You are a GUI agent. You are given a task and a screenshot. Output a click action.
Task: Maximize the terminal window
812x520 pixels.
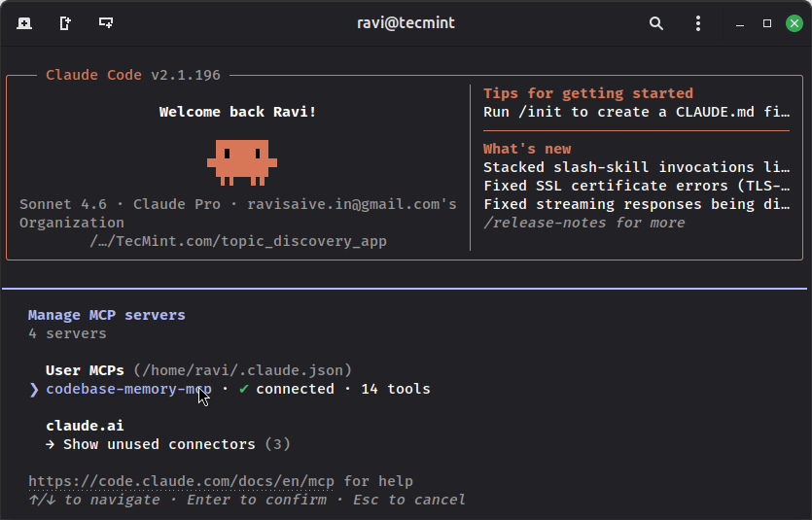[x=767, y=23]
